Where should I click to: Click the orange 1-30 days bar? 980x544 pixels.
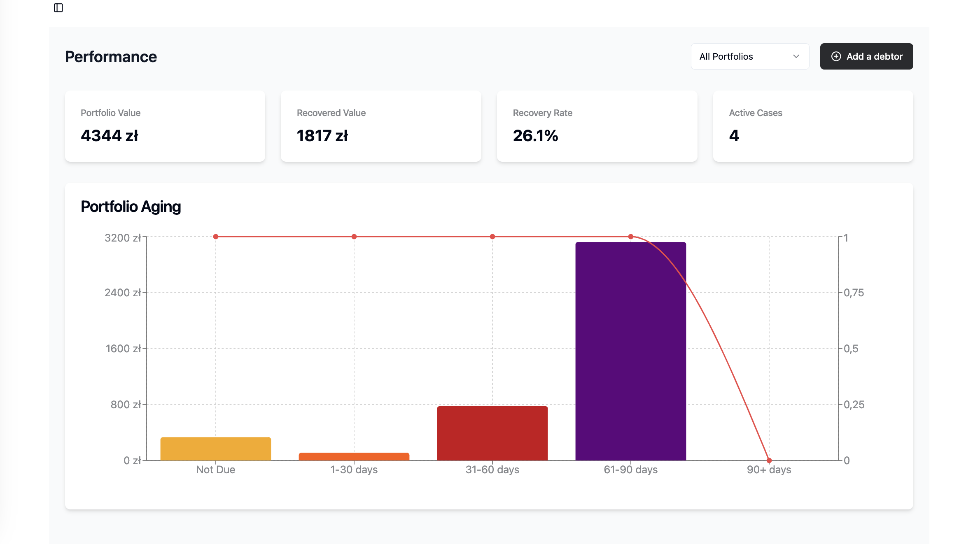[x=354, y=456]
